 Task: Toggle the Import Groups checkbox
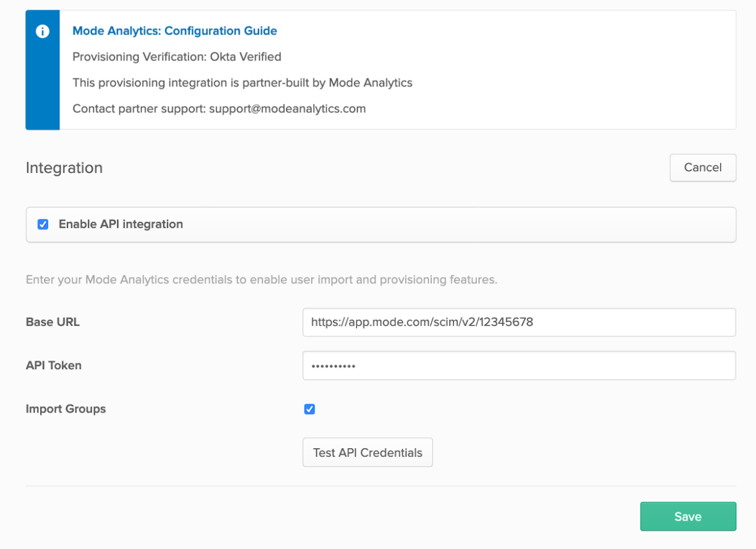point(309,409)
